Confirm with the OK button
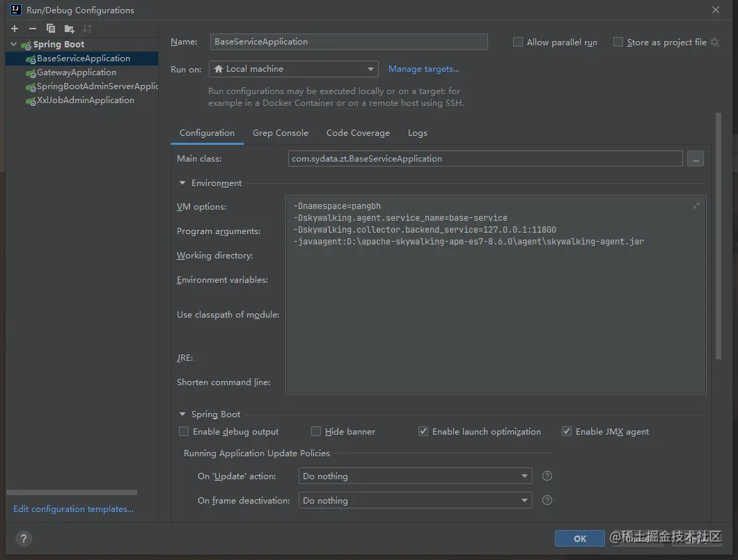 579,539
